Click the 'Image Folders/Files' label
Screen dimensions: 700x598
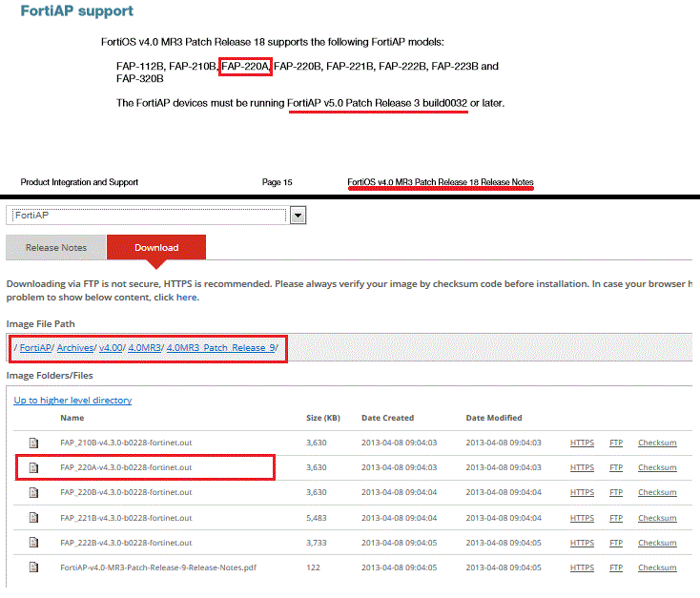(x=50, y=376)
